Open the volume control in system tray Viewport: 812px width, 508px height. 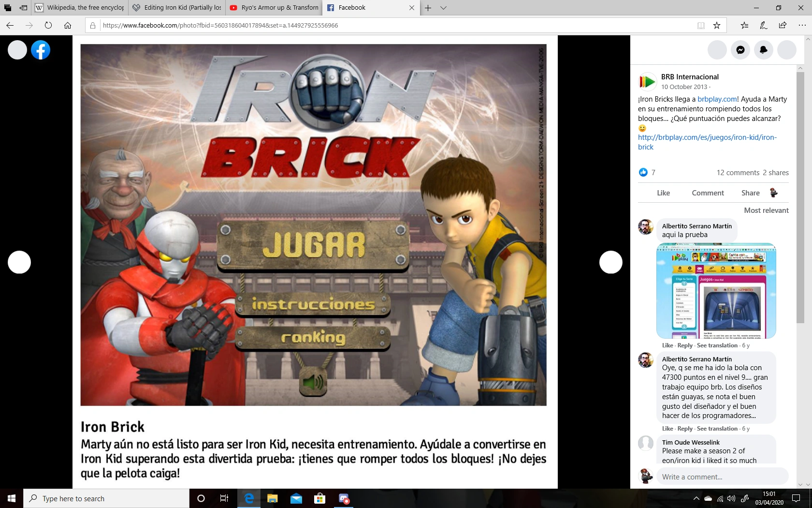[x=731, y=498]
